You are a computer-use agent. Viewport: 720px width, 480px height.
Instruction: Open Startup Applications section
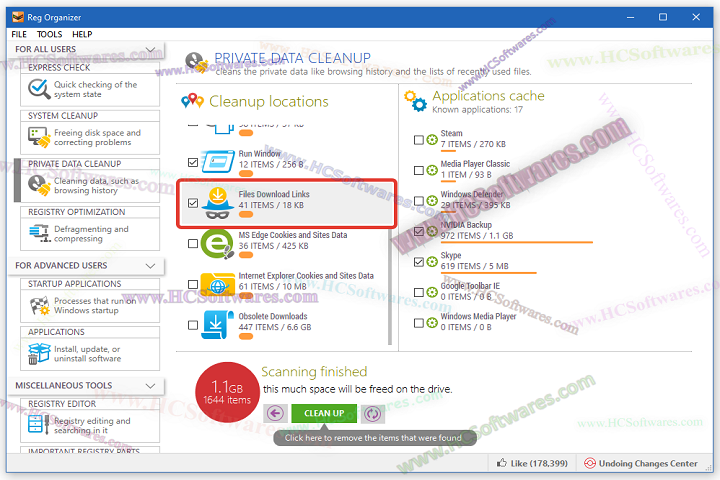click(90, 301)
